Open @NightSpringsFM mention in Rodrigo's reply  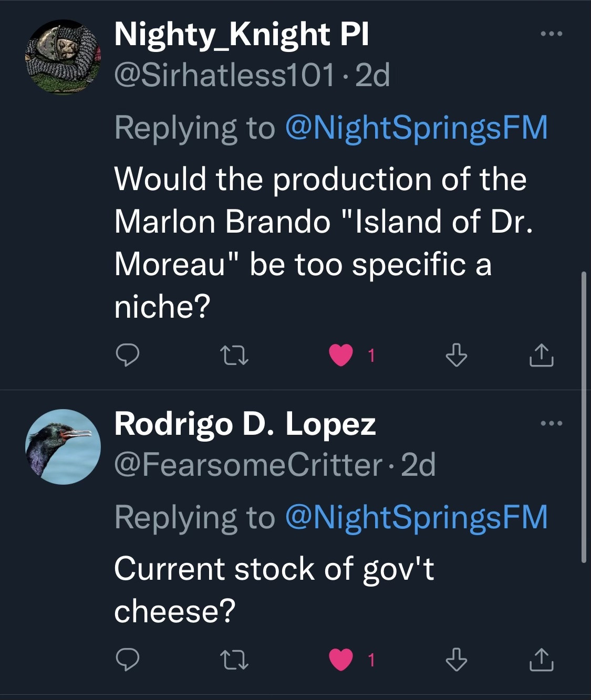[416, 517]
